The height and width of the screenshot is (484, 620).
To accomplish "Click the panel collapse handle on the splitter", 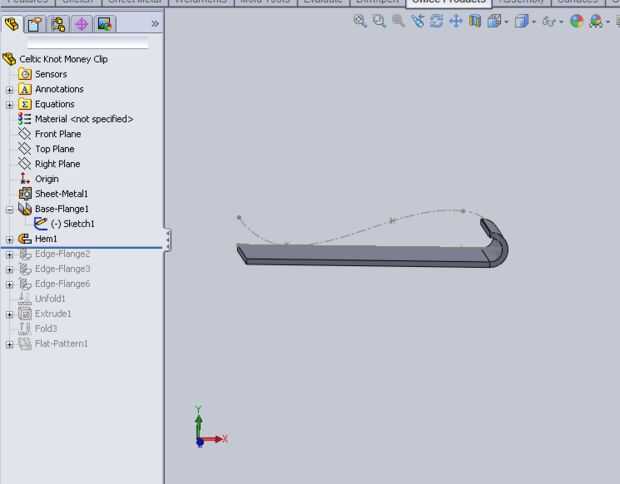I will [x=168, y=240].
